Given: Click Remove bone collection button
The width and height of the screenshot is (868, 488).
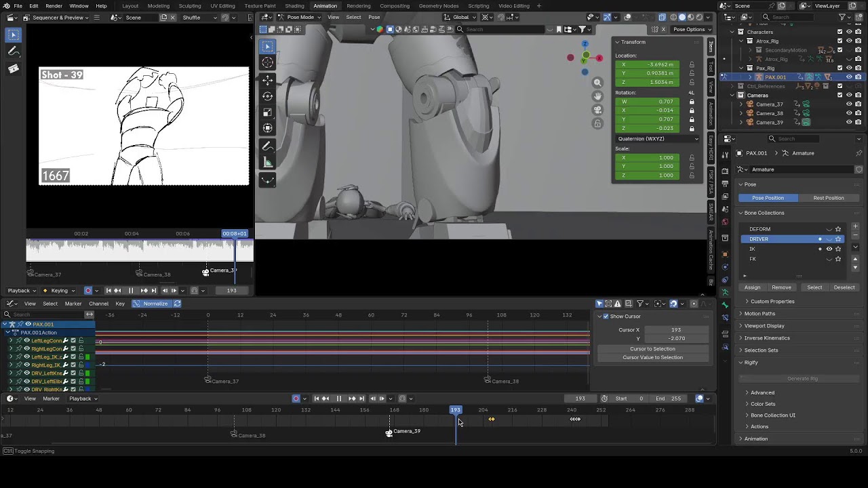Looking at the screenshot, I should [781, 287].
